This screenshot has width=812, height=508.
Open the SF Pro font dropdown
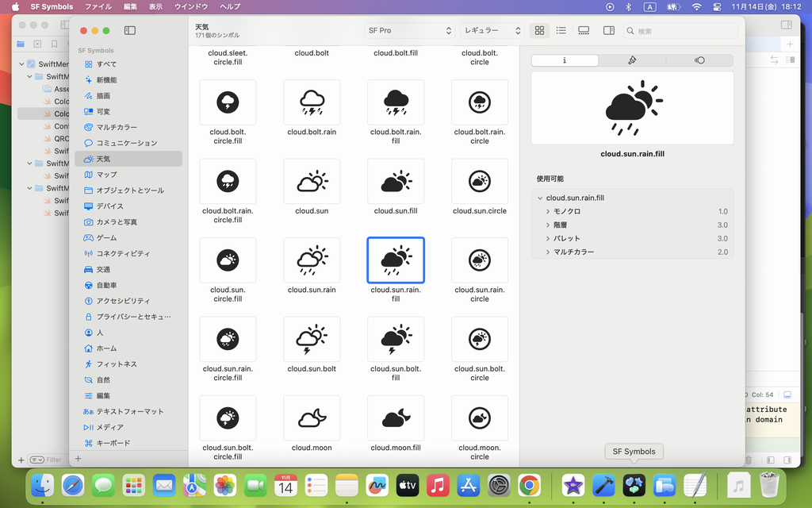point(408,30)
